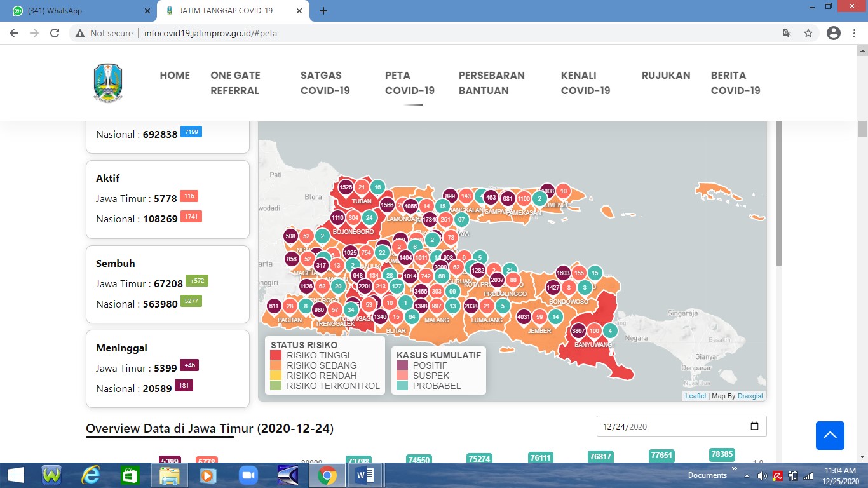Click the 12/24/2020 date input field
The height and width of the screenshot is (488, 868).
681,426
